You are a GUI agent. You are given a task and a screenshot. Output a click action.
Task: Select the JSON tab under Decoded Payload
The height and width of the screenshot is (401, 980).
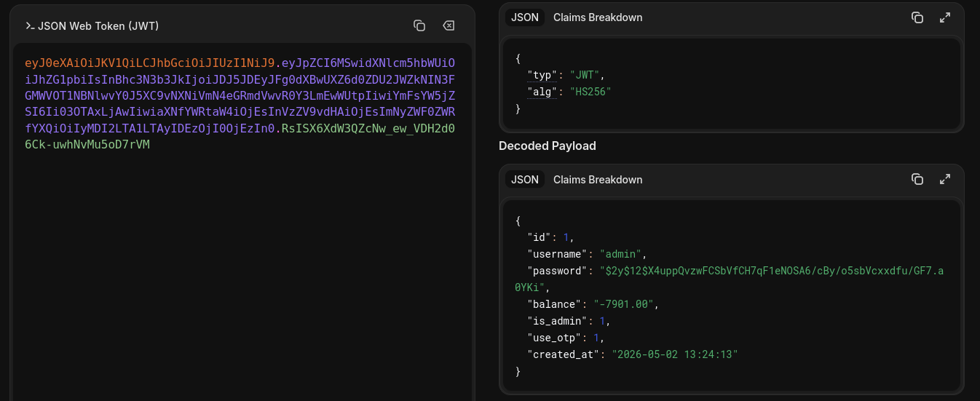(525, 179)
